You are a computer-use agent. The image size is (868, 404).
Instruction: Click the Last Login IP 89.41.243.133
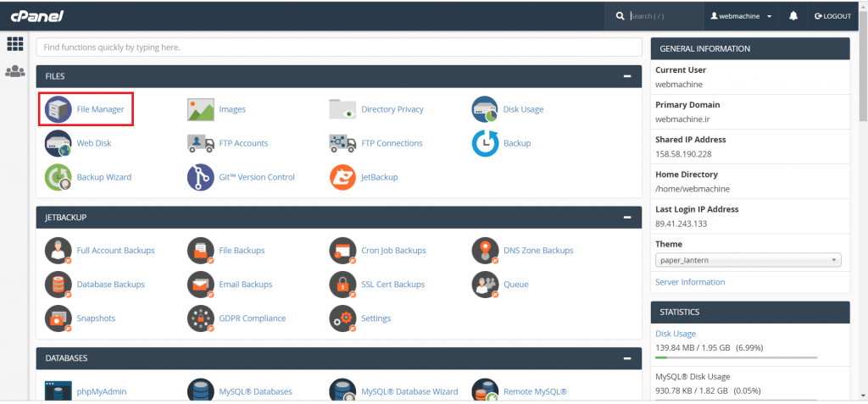[x=681, y=224]
